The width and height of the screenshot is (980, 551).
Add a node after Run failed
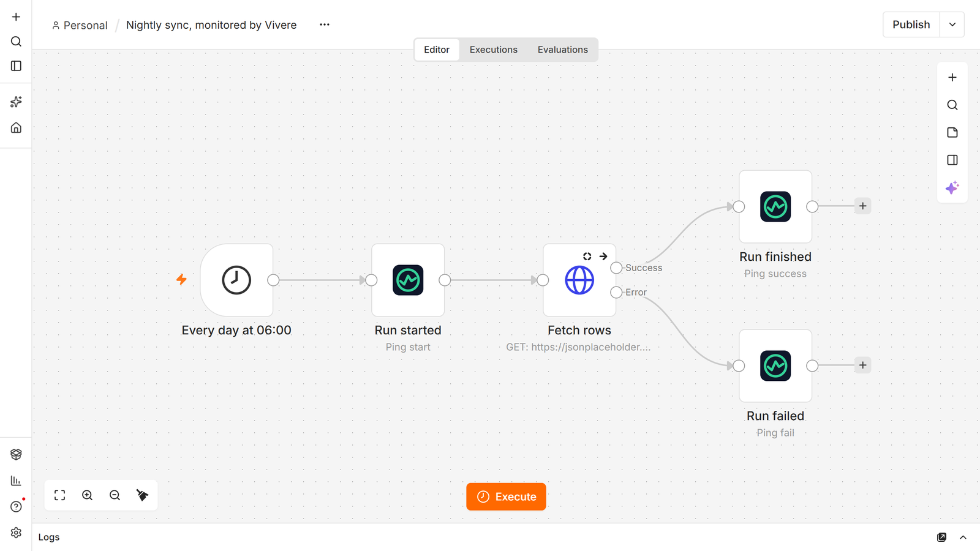(862, 365)
